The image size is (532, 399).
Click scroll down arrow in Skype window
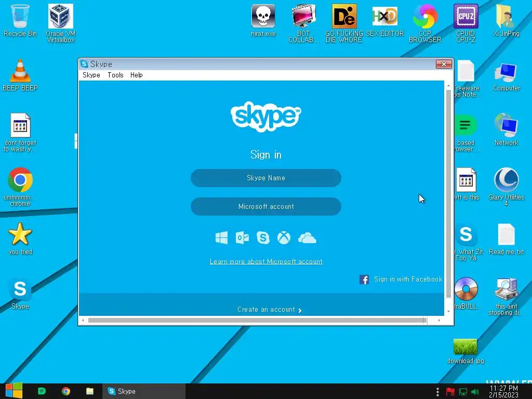pyautogui.click(x=448, y=312)
